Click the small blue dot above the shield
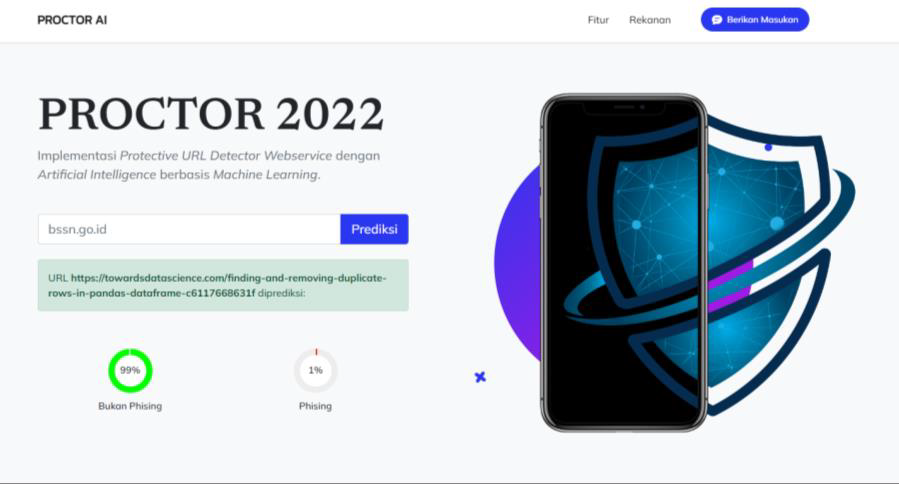 (x=768, y=147)
